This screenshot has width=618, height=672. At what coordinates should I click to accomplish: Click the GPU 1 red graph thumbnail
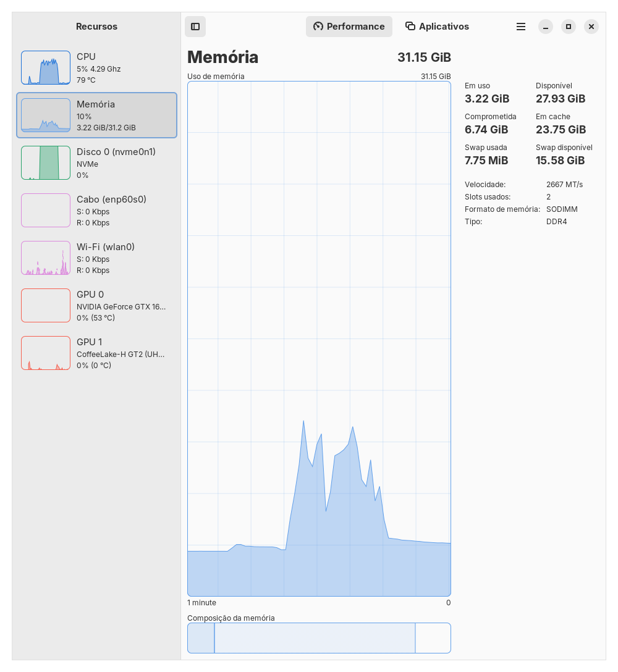(x=46, y=353)
